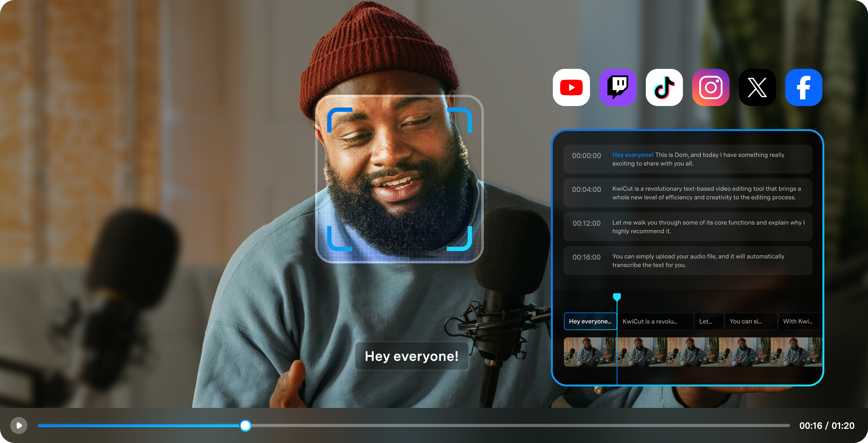Viewport: 868px width, 443px height.
Task: Click the Twitch icon
Action: point(618,88)
